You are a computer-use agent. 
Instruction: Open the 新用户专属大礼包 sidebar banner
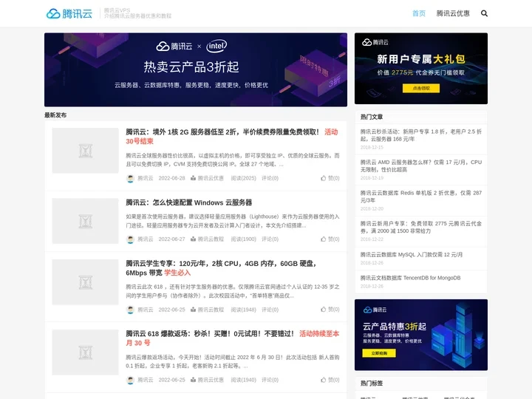tap(421, 69)
